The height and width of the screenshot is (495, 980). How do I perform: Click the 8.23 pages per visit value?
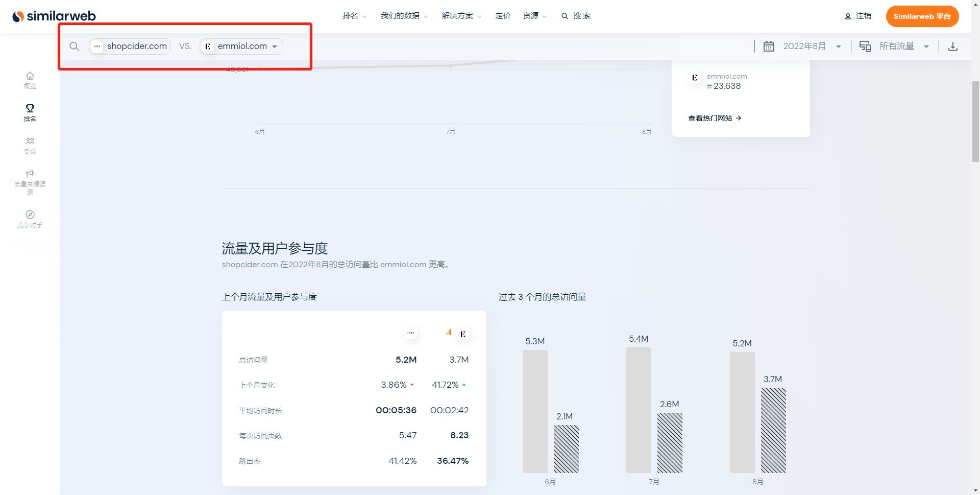459,435
